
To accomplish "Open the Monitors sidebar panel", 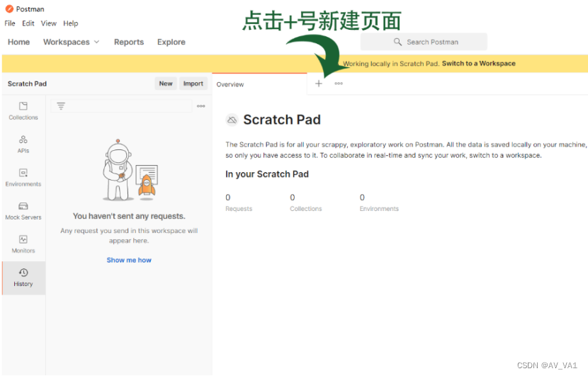I will [23, 244].
